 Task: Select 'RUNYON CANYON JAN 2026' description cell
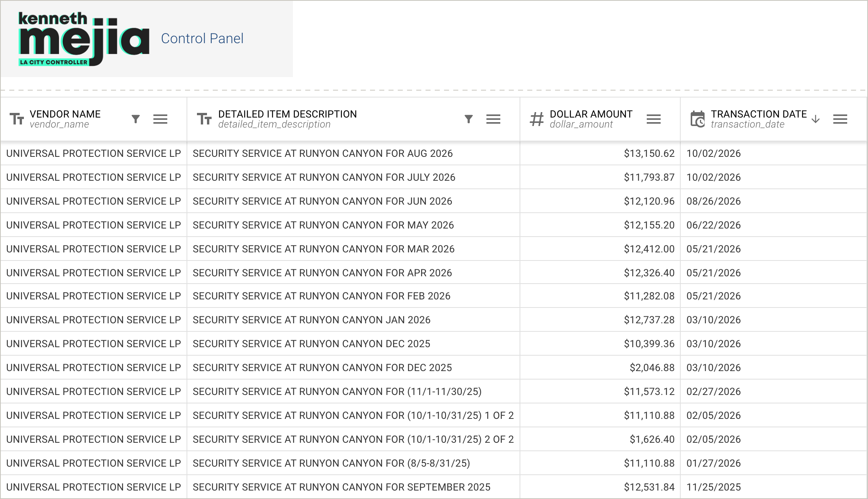coord(353,320)
